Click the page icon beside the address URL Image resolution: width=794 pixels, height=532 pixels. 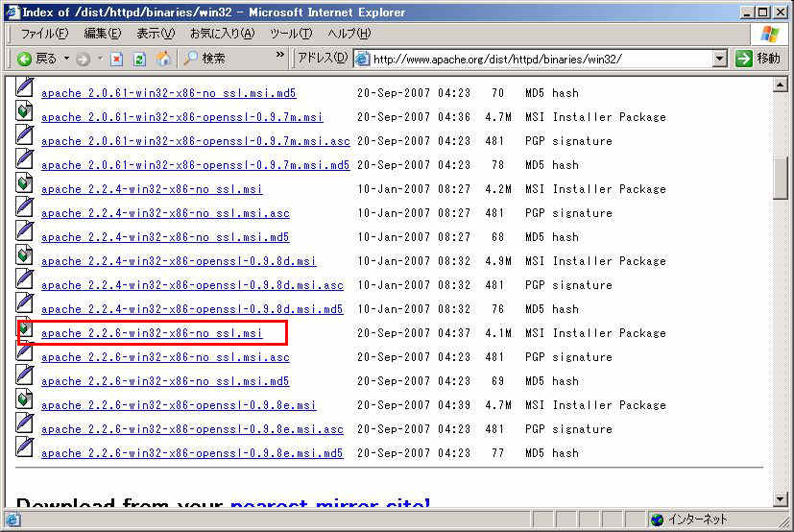point(362,60)
